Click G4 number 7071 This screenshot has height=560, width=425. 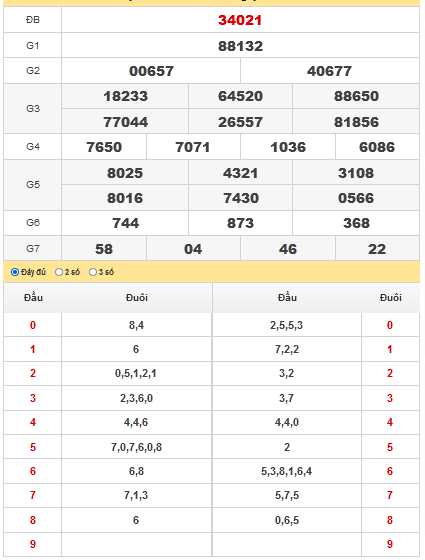tap(192, 147)
